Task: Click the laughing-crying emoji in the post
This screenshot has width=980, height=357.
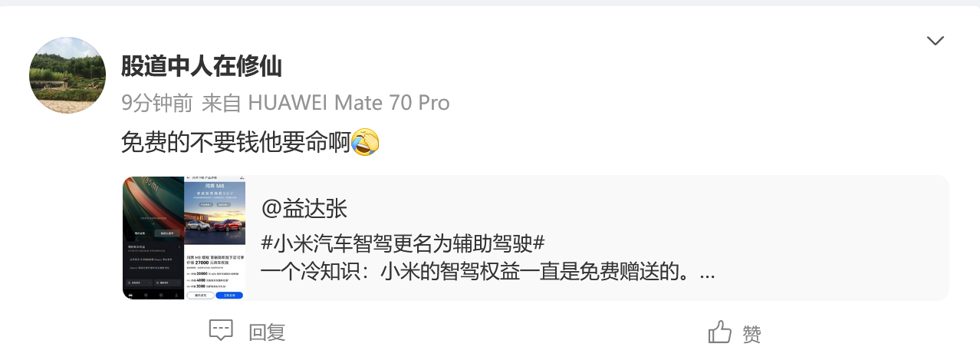Action: [x=365, y=143]
